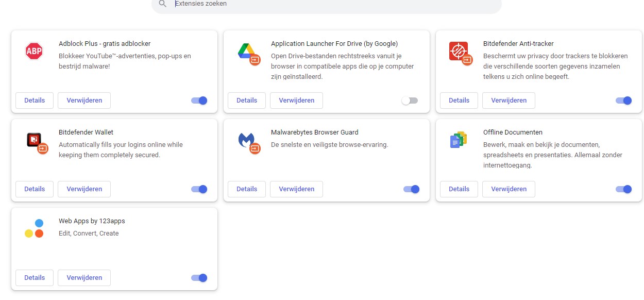Screen dimensions: 644x300
Task: Click the Web Apps by 123apps icon
Action: (x=34, y=228)
